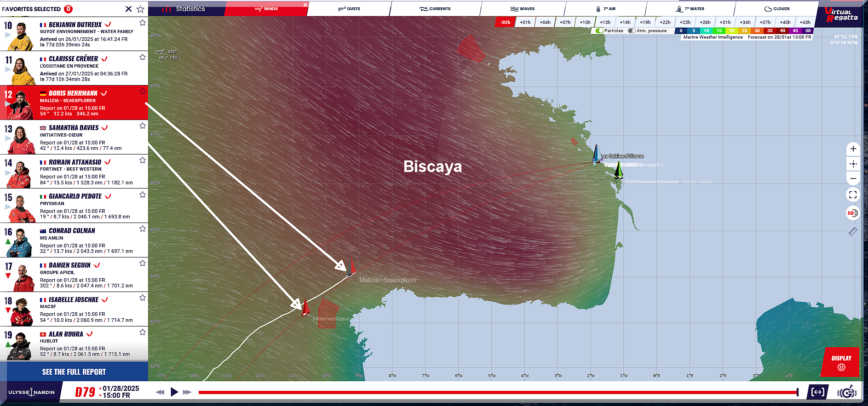Zoom out of the map with minus button

pyautogui.click(x=853, y=178)
